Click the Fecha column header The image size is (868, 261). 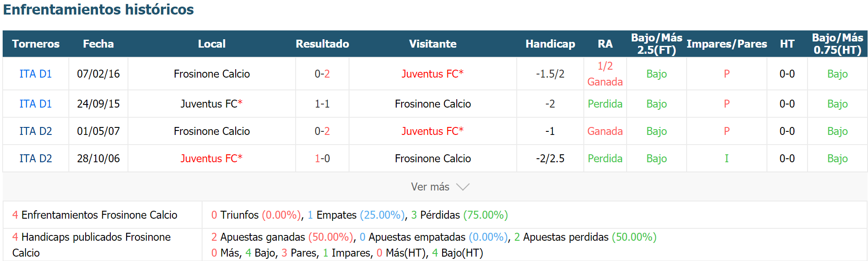(98, 44)
